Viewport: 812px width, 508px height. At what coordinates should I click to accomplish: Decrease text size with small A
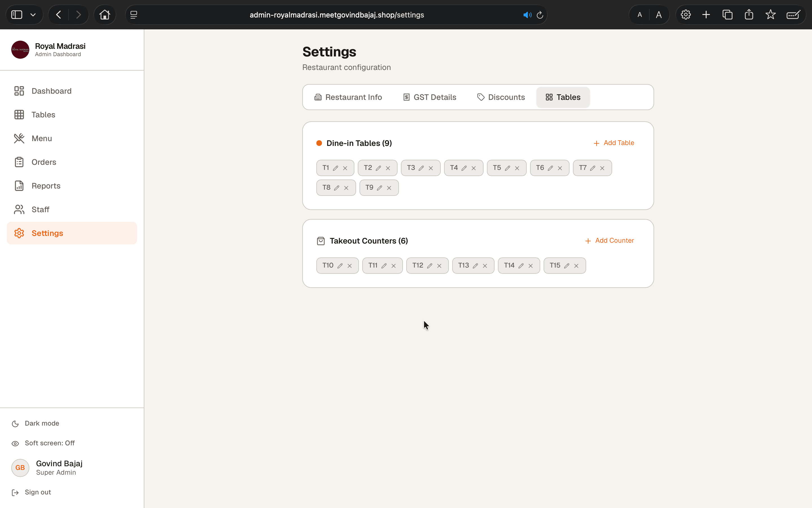(639, 15)
